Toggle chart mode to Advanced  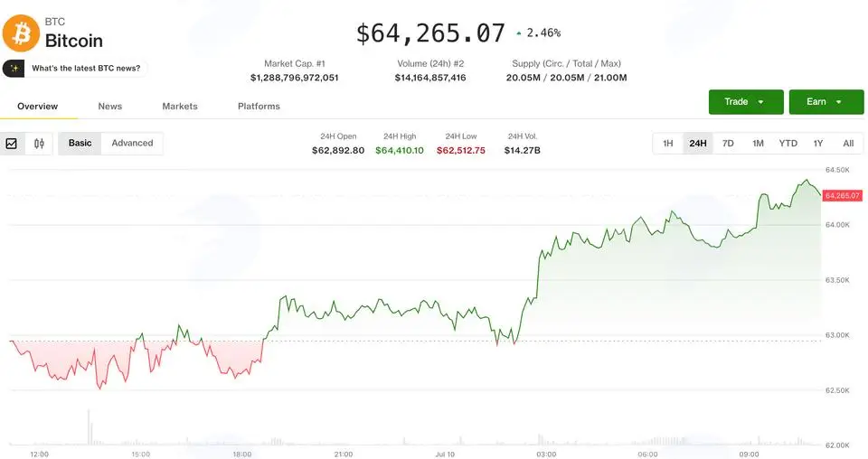(132, 144)
